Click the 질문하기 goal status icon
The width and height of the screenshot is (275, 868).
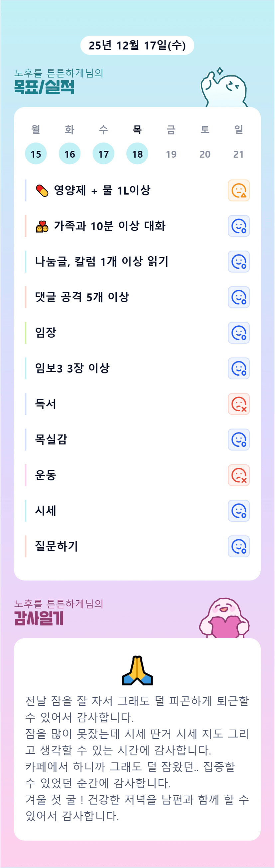click(x=238, y=546)
